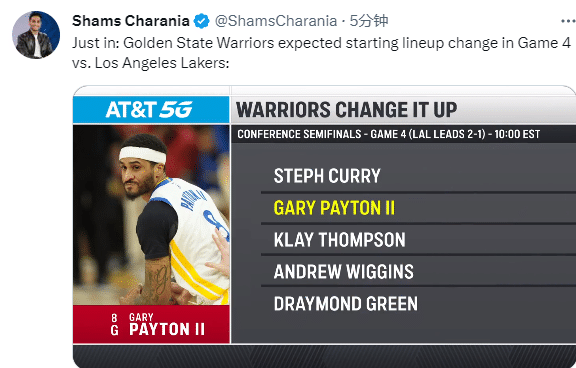Select Andrew Wiggins in the lineup list
Image resolution: width=576 pixels, height=368 pixels.
[343, 272]
